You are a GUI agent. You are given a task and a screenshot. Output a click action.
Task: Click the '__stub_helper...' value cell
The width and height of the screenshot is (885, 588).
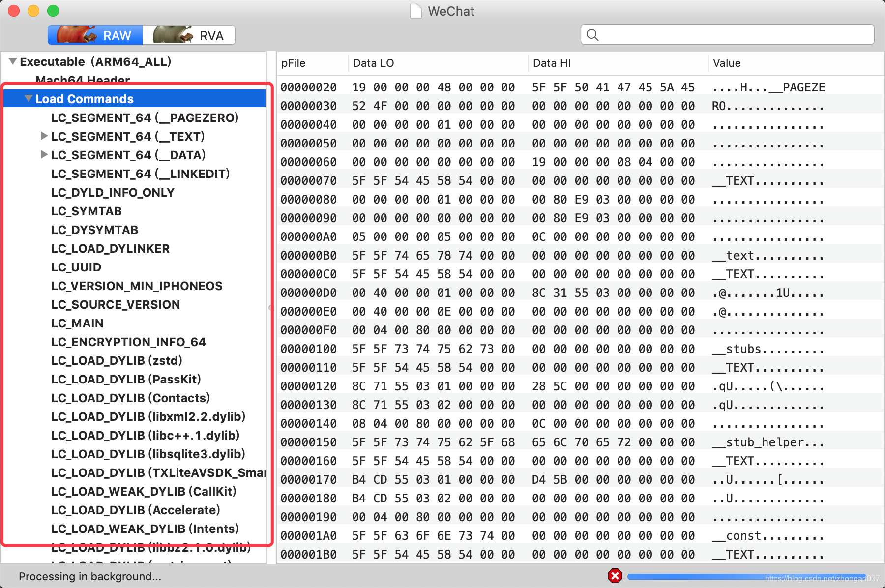tap(768, 442)
